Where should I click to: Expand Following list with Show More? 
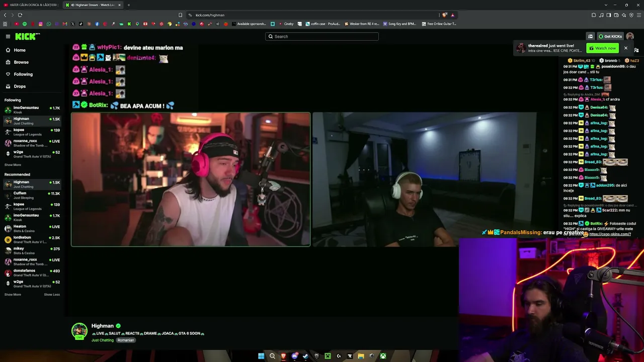(x=13, y=165)
